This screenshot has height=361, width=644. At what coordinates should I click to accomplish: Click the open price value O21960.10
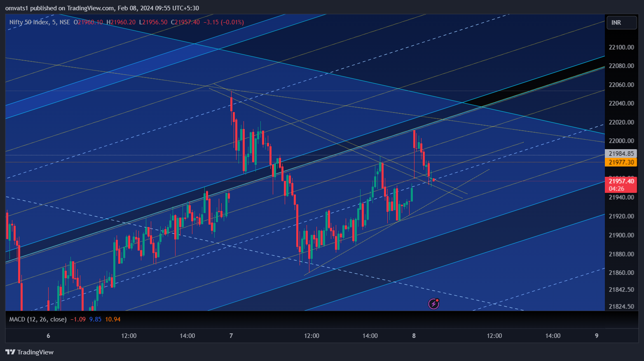point(88,22)
